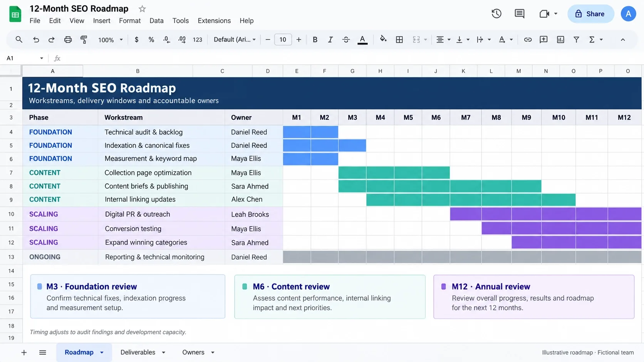
Task: Open the zoom 100% dropdown
Action: tap(111, 40)
